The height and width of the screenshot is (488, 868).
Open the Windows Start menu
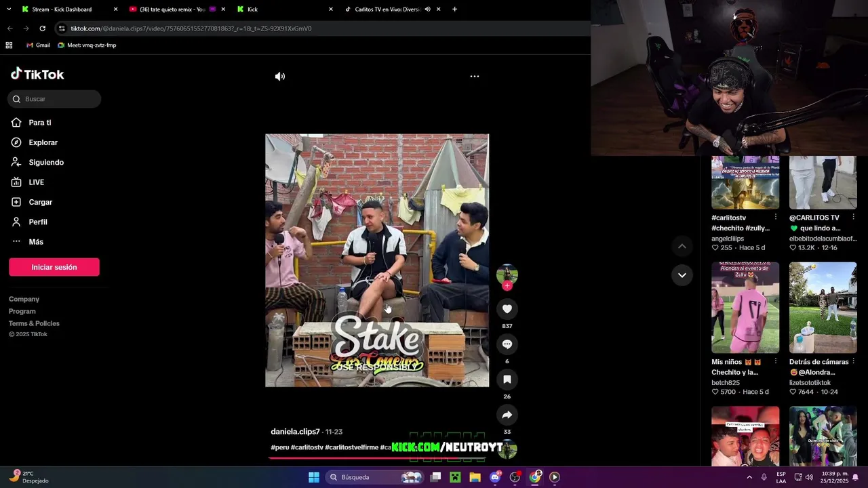314,477
